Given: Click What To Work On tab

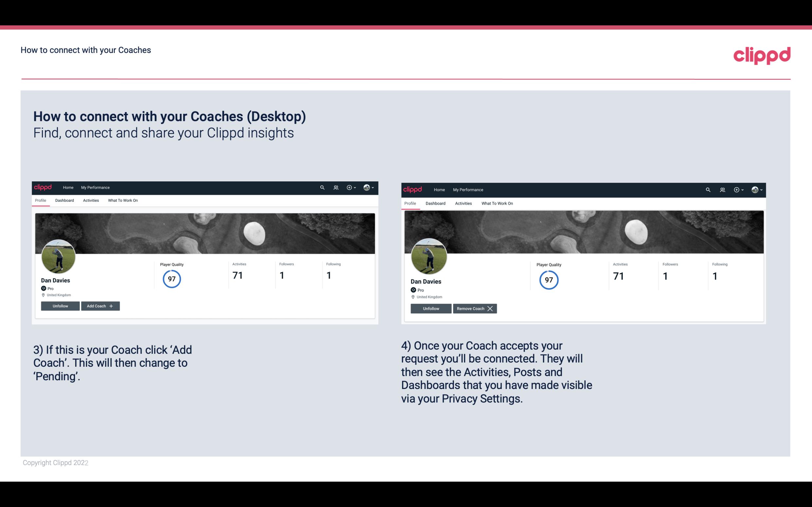Looking at the screenshot, I should (x=122, y=200).
